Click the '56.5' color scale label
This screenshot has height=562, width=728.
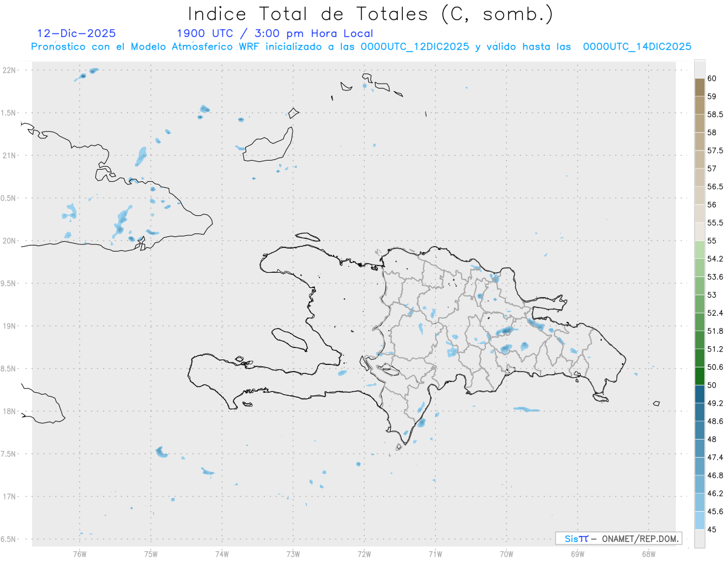[x=715, y=187]
